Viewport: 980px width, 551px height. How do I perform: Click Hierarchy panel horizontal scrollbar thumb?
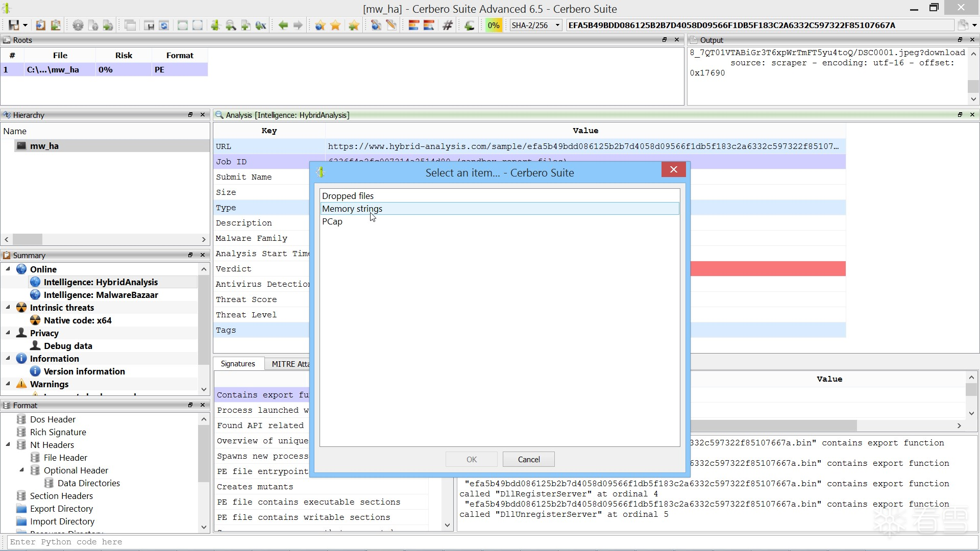click(28, 239)
